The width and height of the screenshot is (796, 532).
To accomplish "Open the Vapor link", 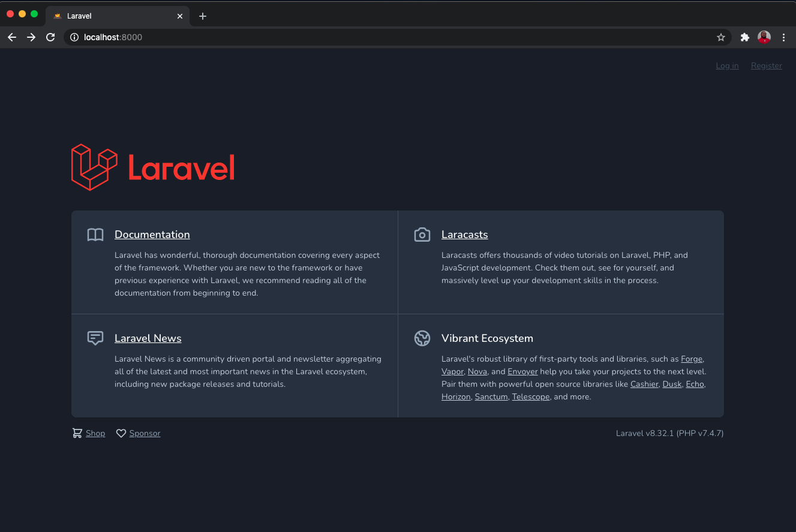I will (x=452, y=371).
